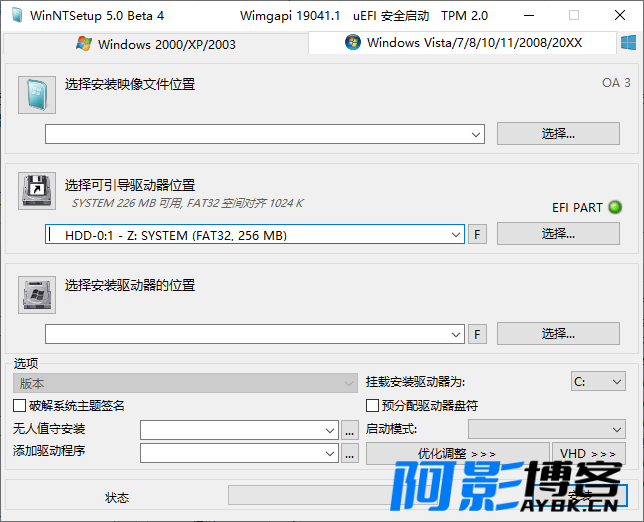Click the EFI PART label
Image resolution: width=644 pixels, height=522 pixels.
pyautogui.click(x=577, y=207)
